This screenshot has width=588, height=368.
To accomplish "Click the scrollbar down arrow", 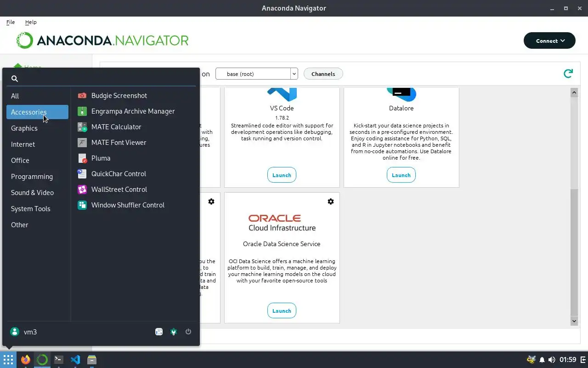I will point(574,321).
